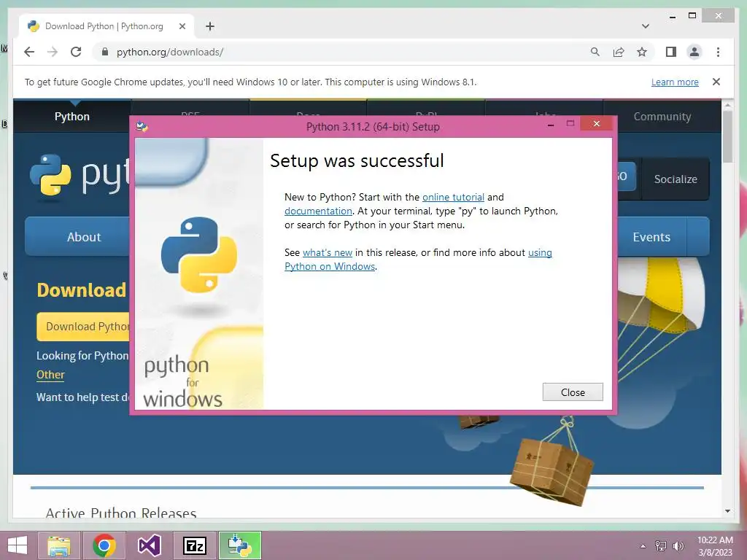Click the share page icon
747x560 pixels.
619,52
